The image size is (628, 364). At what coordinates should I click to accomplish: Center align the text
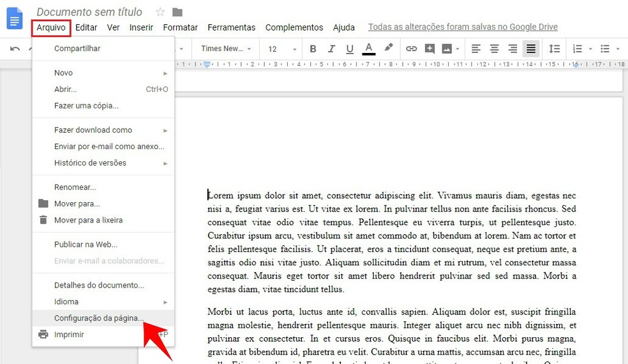click(x=494, y=49)
